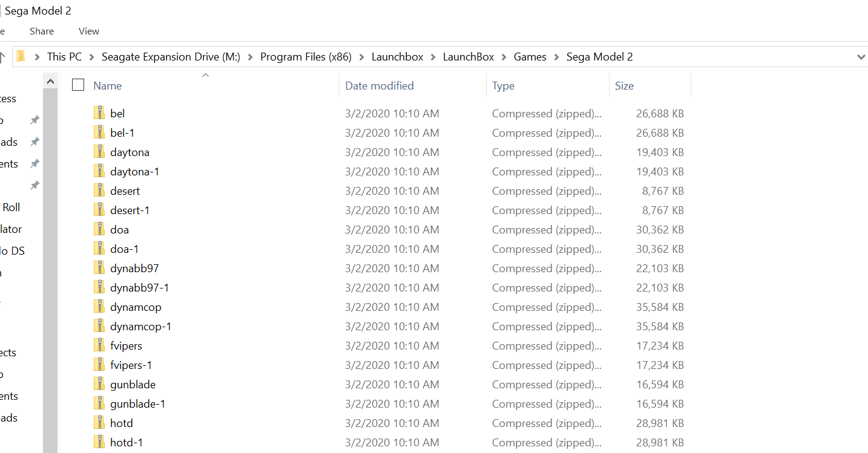Viewport: 868px width, 453px height.
Task: Click the 19,403 KB size of daytona-1
Action: click(x=660, y=172)
